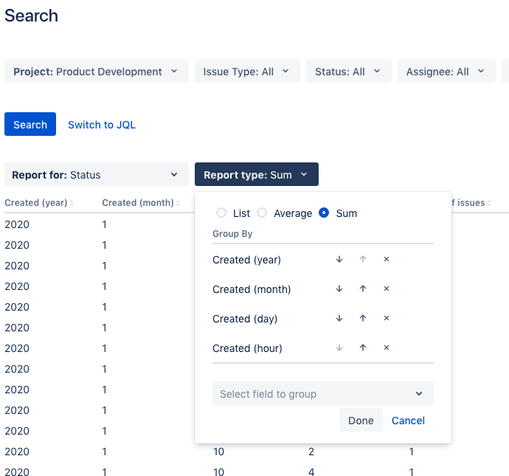Remove Created (year) from grouping
509x476 pixels.
point(386,259)
